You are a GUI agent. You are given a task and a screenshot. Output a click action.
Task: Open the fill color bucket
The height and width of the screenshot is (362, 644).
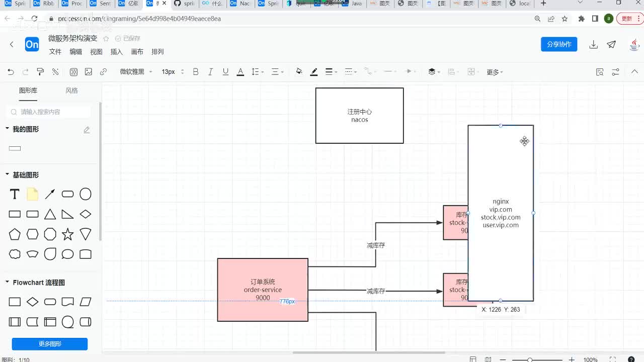point(299,72)
